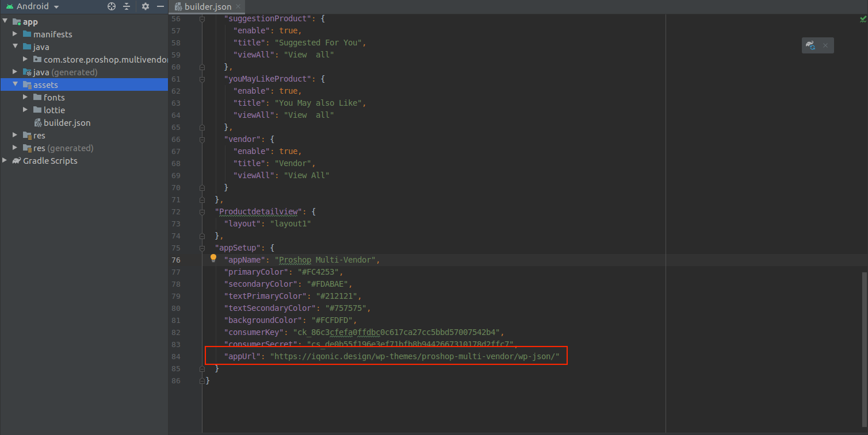Click the fold end marker on line 70
The height and width of the screenshot is (435, 868).
202,187
